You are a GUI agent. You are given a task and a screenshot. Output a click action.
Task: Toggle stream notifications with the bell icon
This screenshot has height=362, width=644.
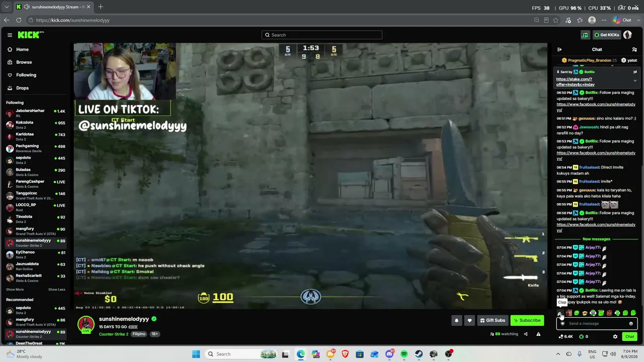pyautogui.click(x=456, y=320)
